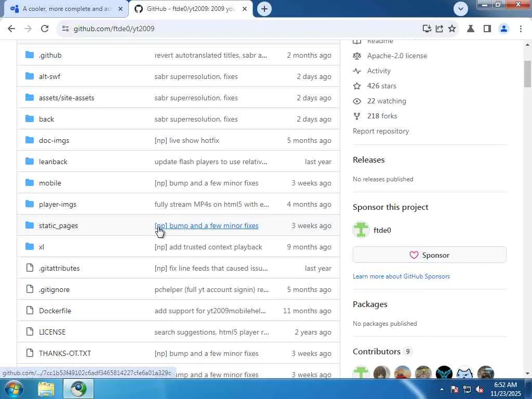Open the Windows Start button
The image size is (532, 399).
click(13, 389)
